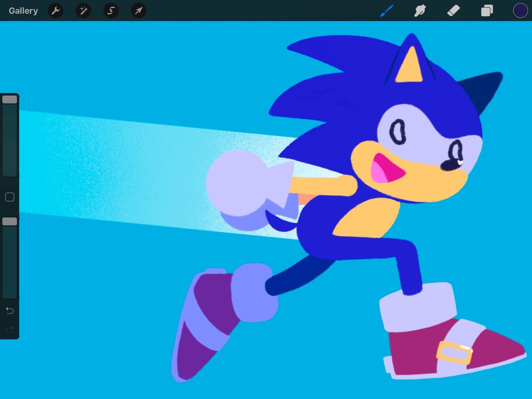Open the active color picker

point(520,11)
